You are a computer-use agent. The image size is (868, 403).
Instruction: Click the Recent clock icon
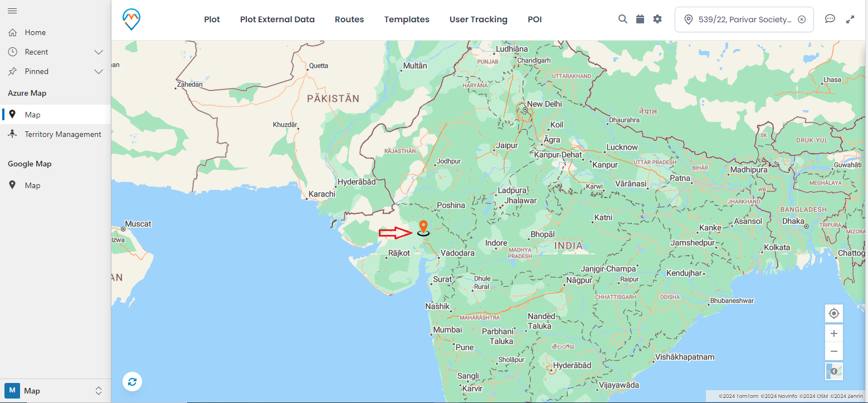point(12,52)
